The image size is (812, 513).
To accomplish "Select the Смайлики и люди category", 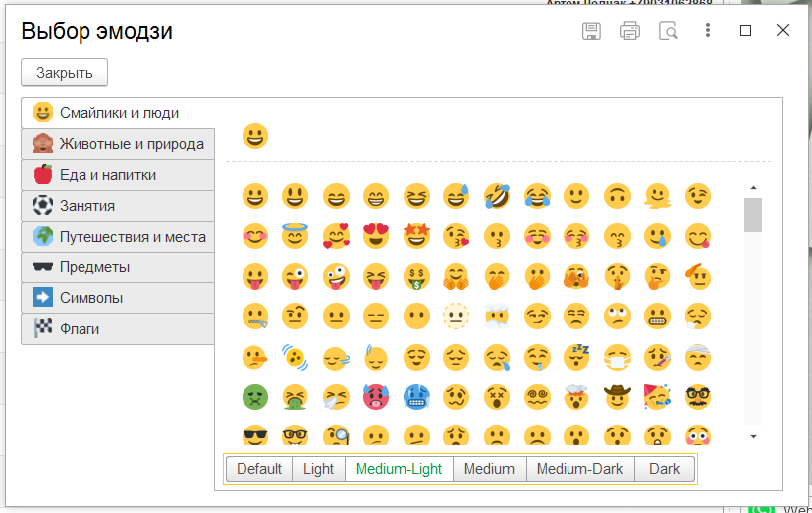I will [117, 113].
